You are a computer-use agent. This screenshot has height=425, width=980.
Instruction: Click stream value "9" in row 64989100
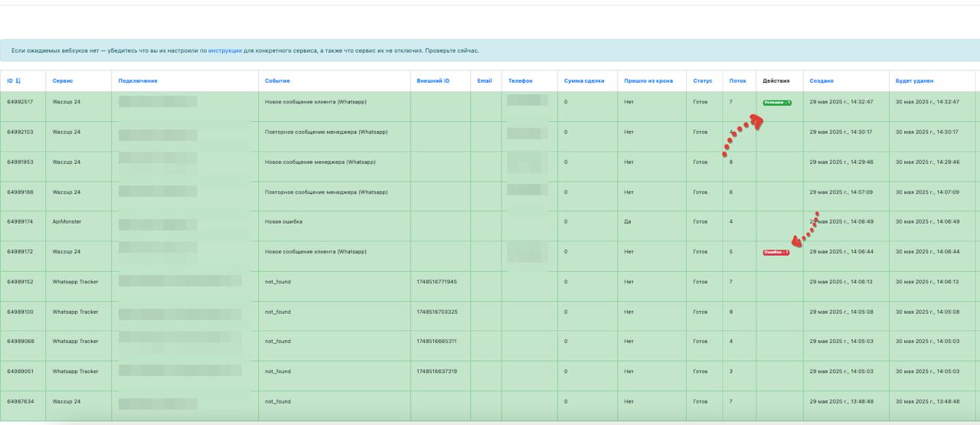(x=731, y=312)
